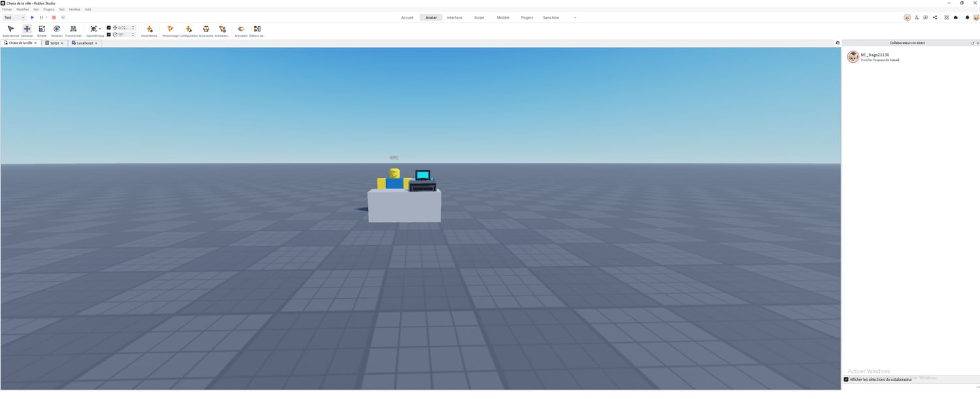
Task: Open the Plugins menu in menu bar
Action: (x=49, y=9)
